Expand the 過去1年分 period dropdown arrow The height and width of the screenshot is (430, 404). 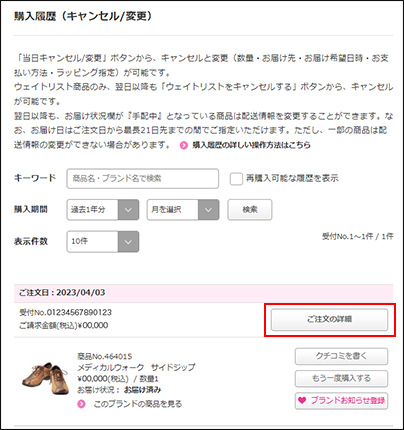pos(128,210)
